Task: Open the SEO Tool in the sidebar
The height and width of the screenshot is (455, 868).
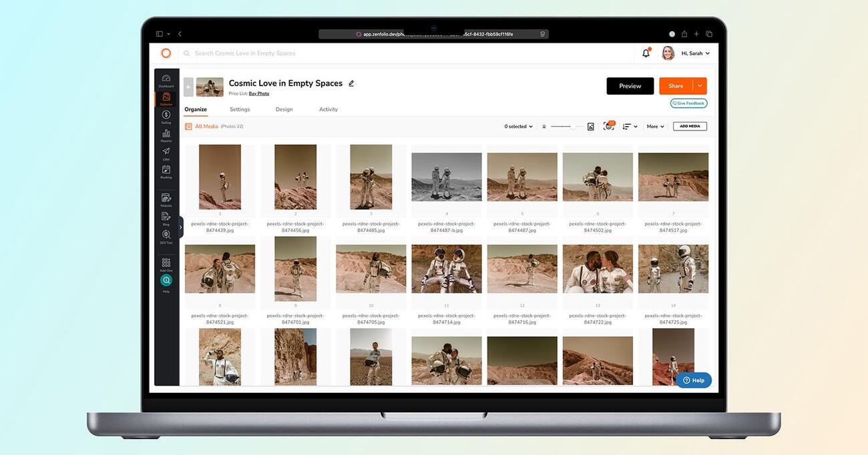Action: [166, 236]
